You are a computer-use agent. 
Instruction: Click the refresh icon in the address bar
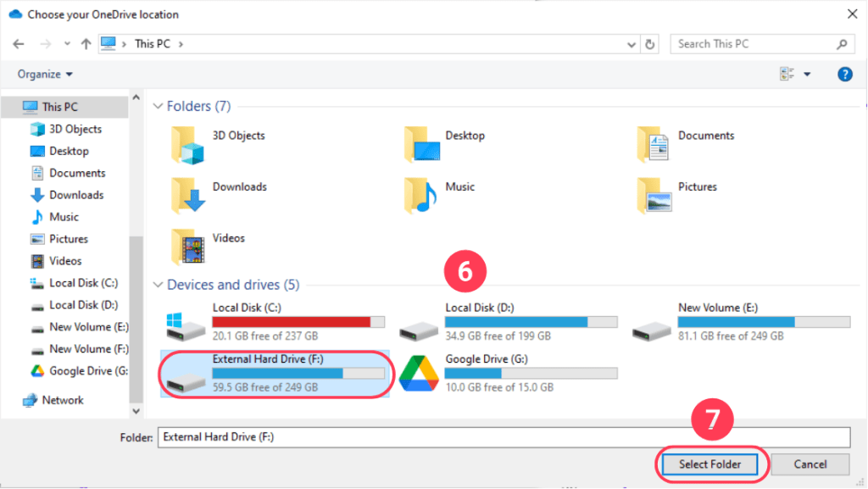point(649,43)
